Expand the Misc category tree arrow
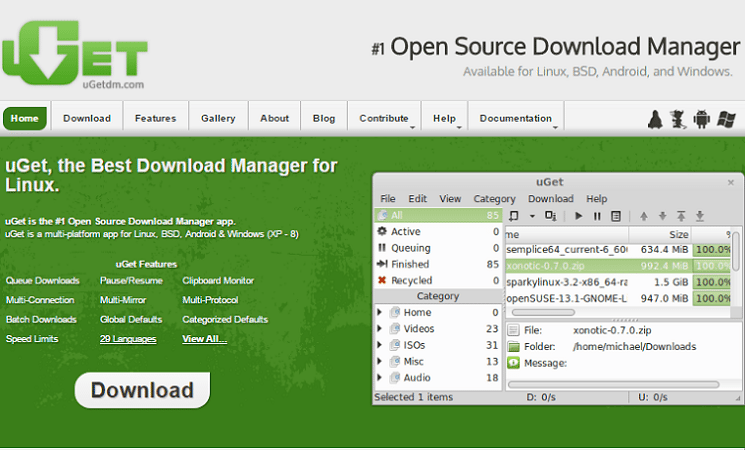745x450 pixels. click(x=380, y=361)
